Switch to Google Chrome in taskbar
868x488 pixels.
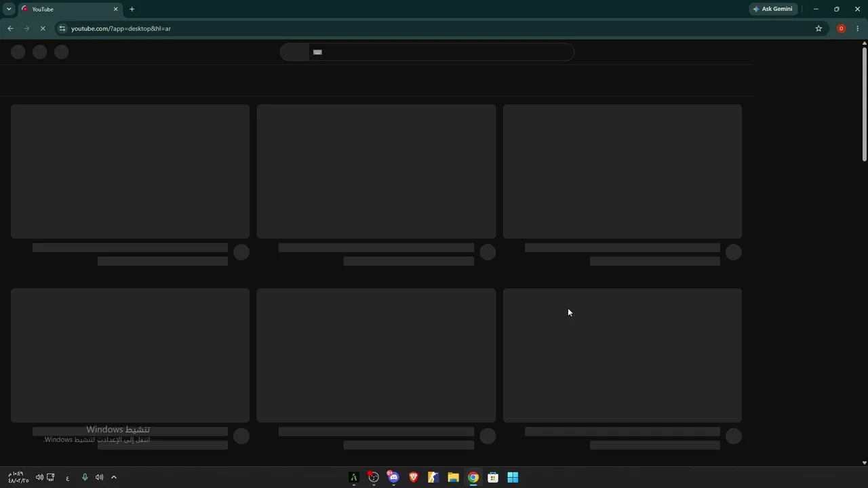pos(473,477)
